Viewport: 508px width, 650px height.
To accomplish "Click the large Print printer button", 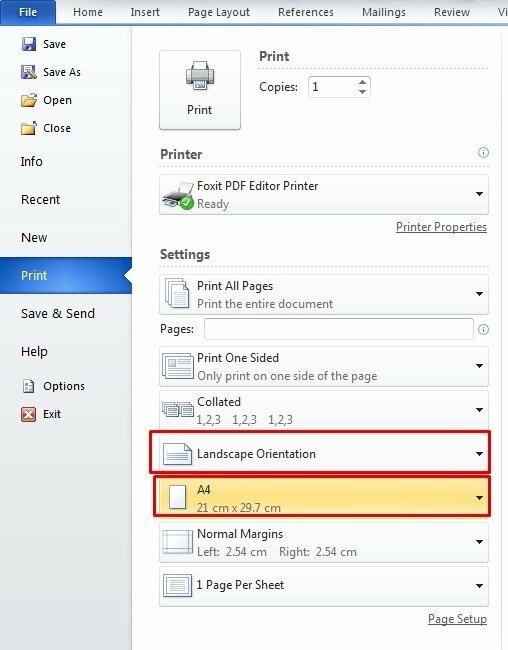I will (x=200, y=90).
